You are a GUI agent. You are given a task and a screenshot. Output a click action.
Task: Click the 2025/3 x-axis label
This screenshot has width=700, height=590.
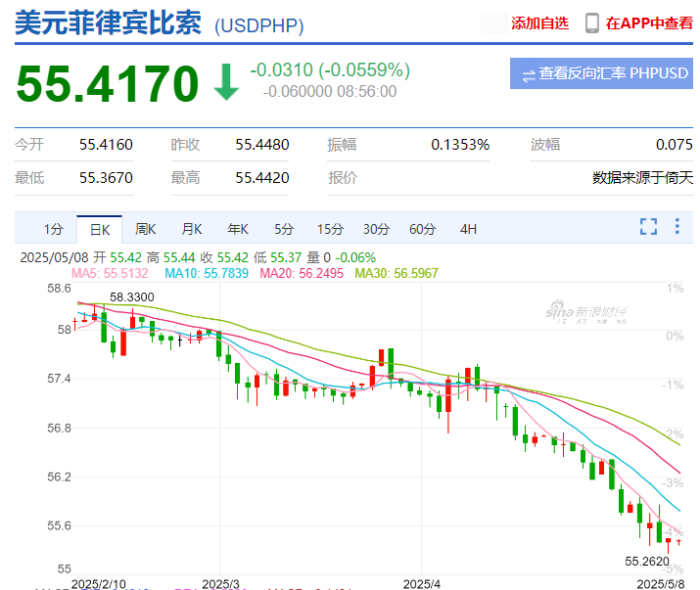click(x=220, y=584)
